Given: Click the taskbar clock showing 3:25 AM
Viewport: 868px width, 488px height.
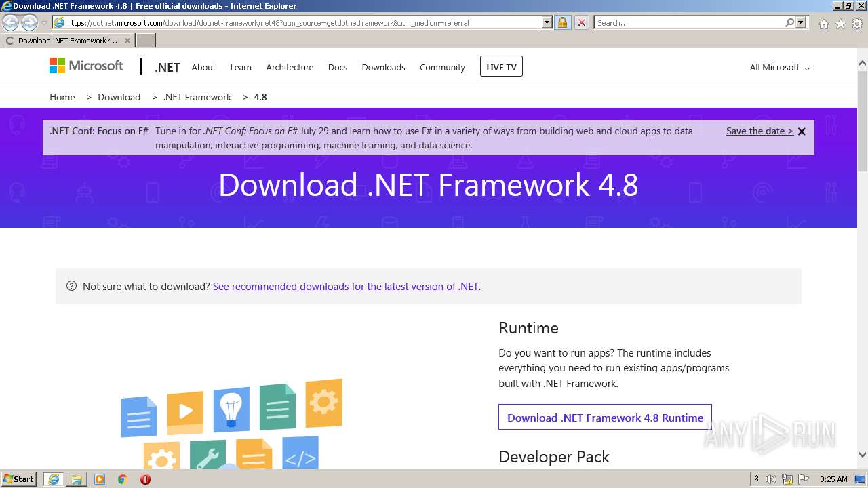Looking at the screenshot, I should click(x=833, y=479).
